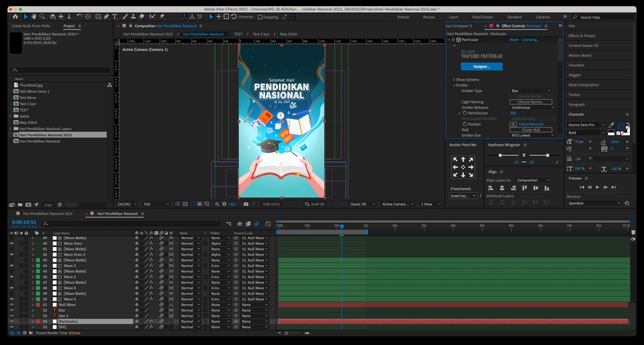Expand the Show Systems section
The image size is (644, 345).
(x=454, y=80)
